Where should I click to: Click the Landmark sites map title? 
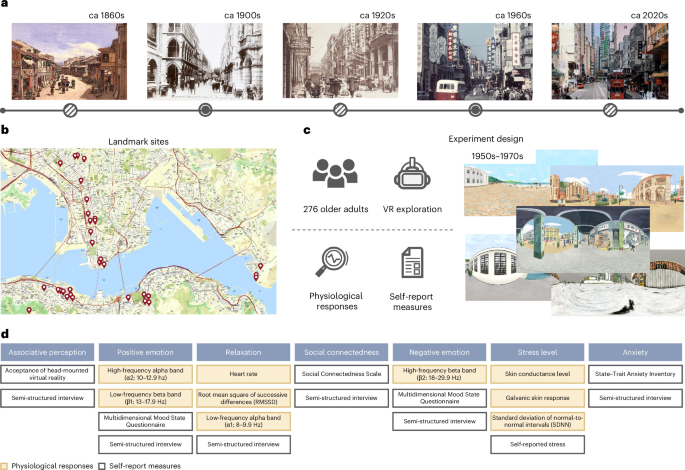click(138, 142)
